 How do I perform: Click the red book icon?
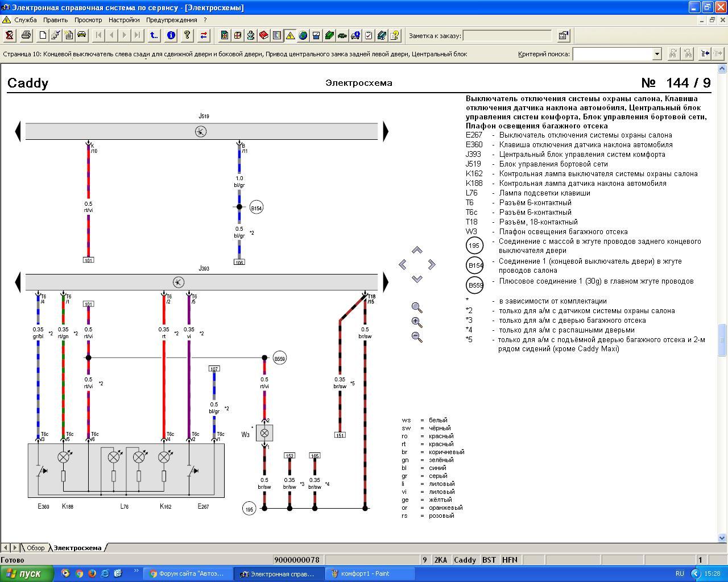tap(264, 35)
